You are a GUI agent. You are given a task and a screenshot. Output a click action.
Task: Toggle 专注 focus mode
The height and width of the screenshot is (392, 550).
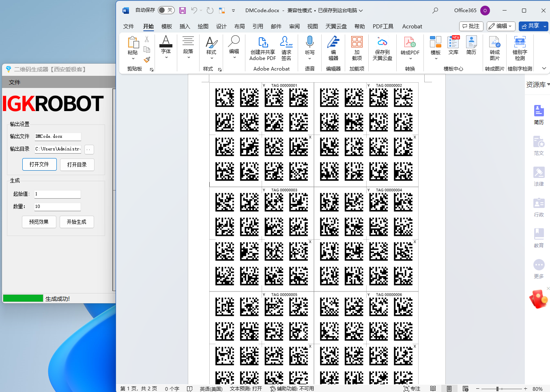click(x=412, y=388)
